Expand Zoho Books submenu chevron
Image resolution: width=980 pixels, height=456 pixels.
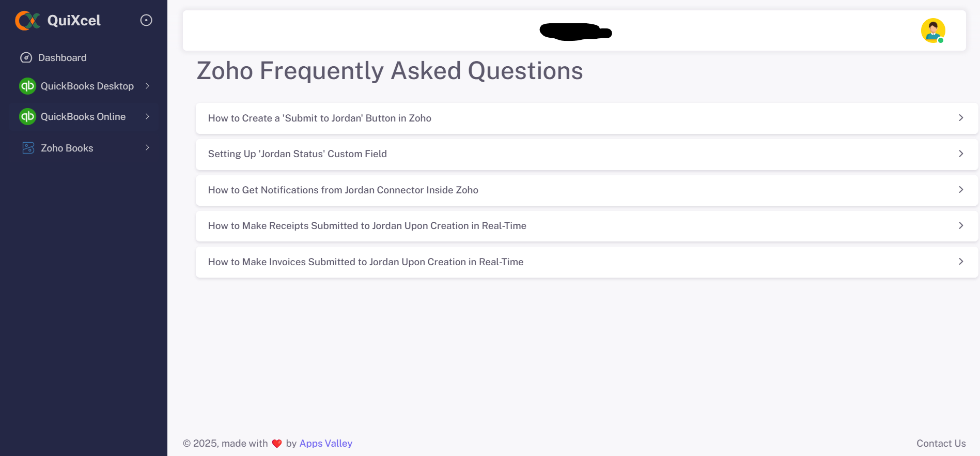coord(147,148)
